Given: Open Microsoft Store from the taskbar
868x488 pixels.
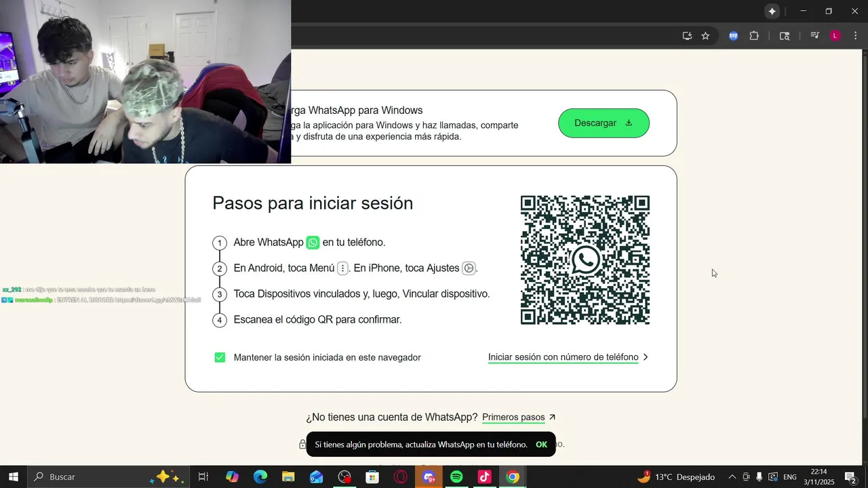Looking at the screenshot, I should (372, 476).
